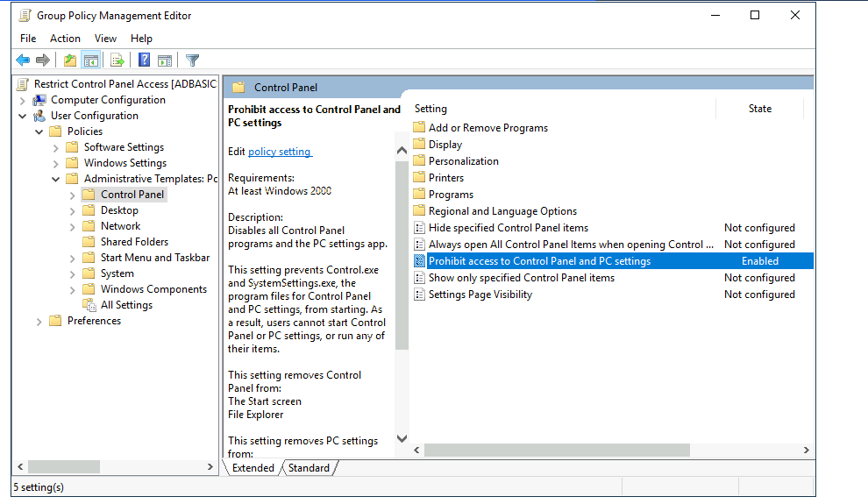Click the policy icon beside Hide specified Control Panel items
This screenshot has width=868, height=504.
pos(420,228)
